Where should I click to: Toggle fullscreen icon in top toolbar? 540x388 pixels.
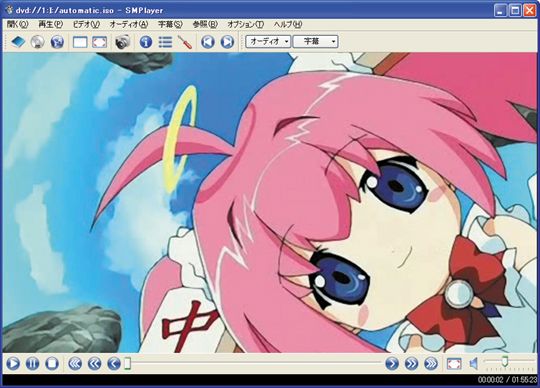[x=100, y=42]
